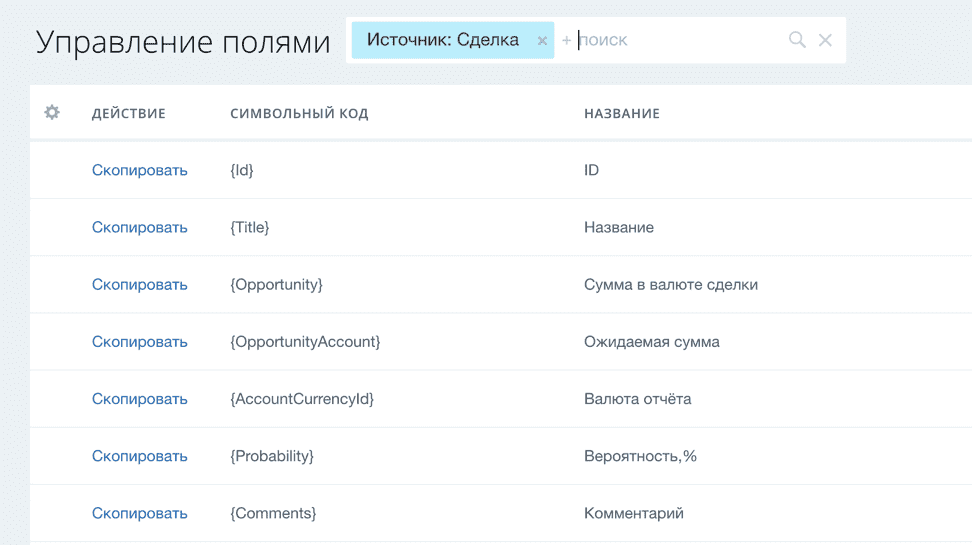The image size is (972, 545).
Task: Select the 'Источник: Сделка' filter chip
Action: point(442,40)
